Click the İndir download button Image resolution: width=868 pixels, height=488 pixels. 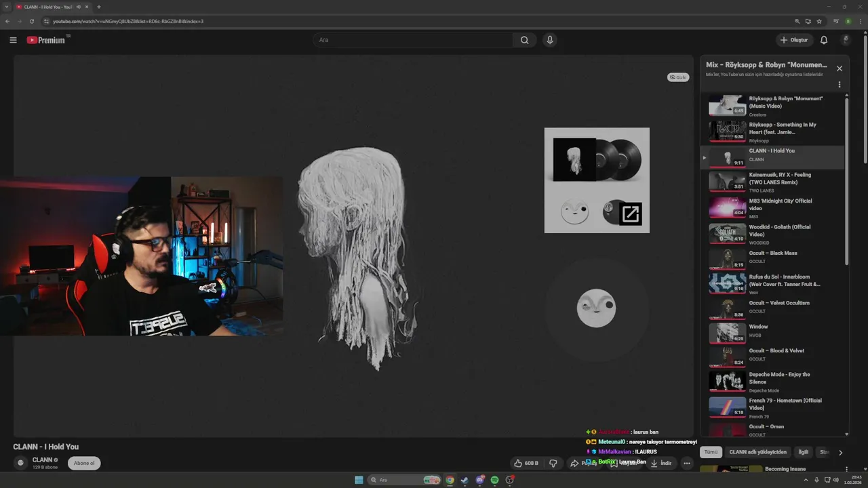(661, 463)
